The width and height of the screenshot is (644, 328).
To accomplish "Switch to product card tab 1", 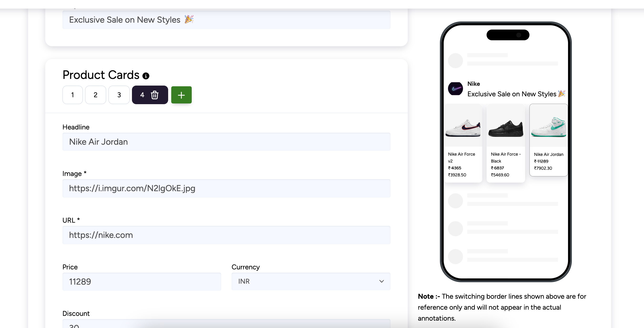I will 72,95.
